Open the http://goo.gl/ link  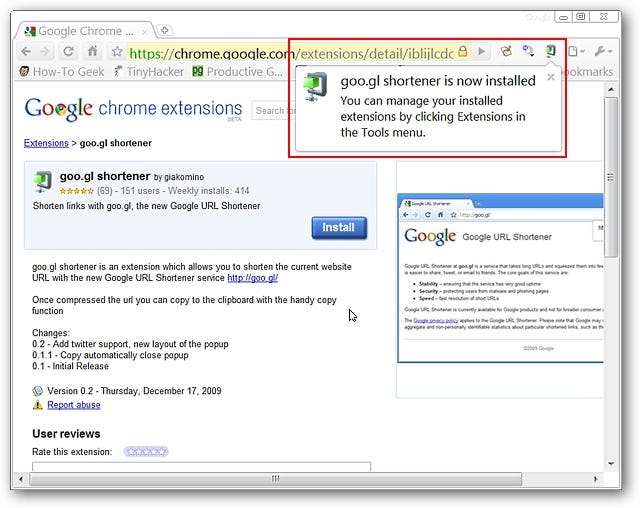coord(253,278)
